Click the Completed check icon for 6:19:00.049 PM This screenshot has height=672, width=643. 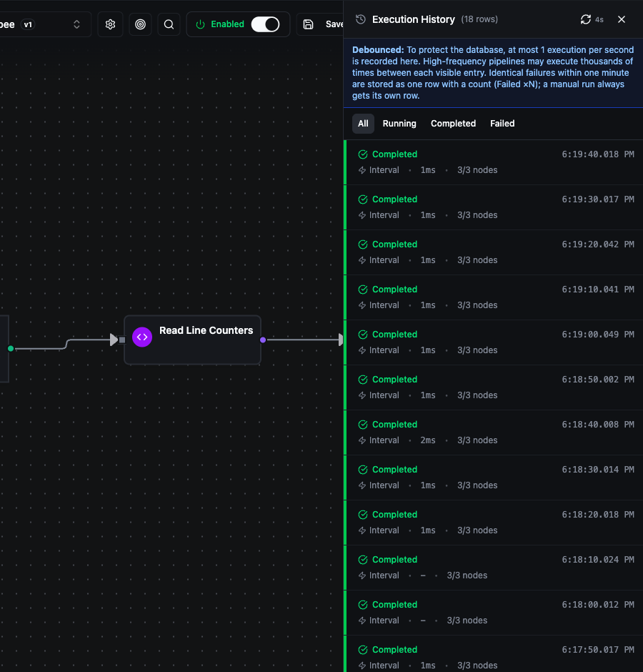coord(363,335)
